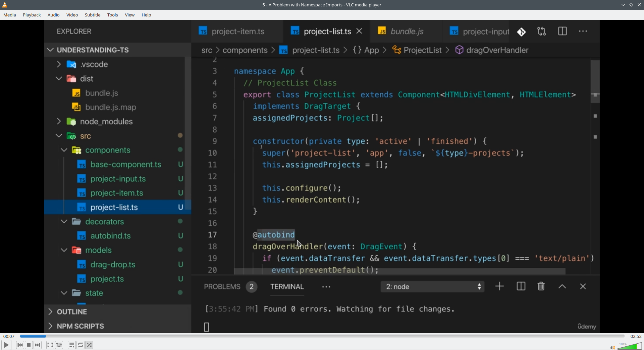
Task: Open the VLC Media menu
Action: [x=10, y=15]
